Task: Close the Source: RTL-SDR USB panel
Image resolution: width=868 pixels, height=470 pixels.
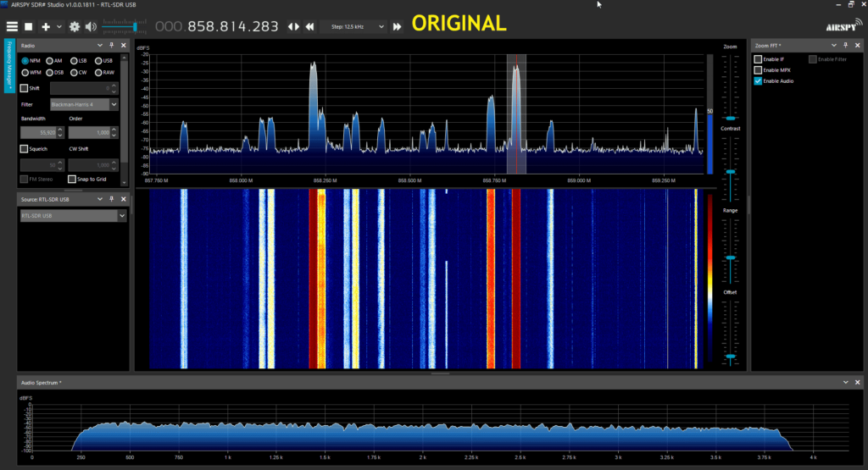Action: [x=124, y=199]
